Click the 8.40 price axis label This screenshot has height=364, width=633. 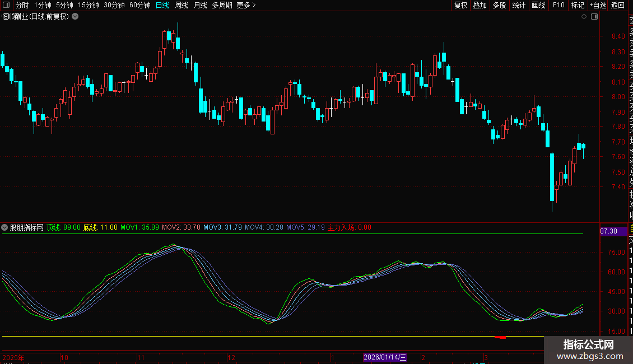pyautogui.click(x=618, y=36)
